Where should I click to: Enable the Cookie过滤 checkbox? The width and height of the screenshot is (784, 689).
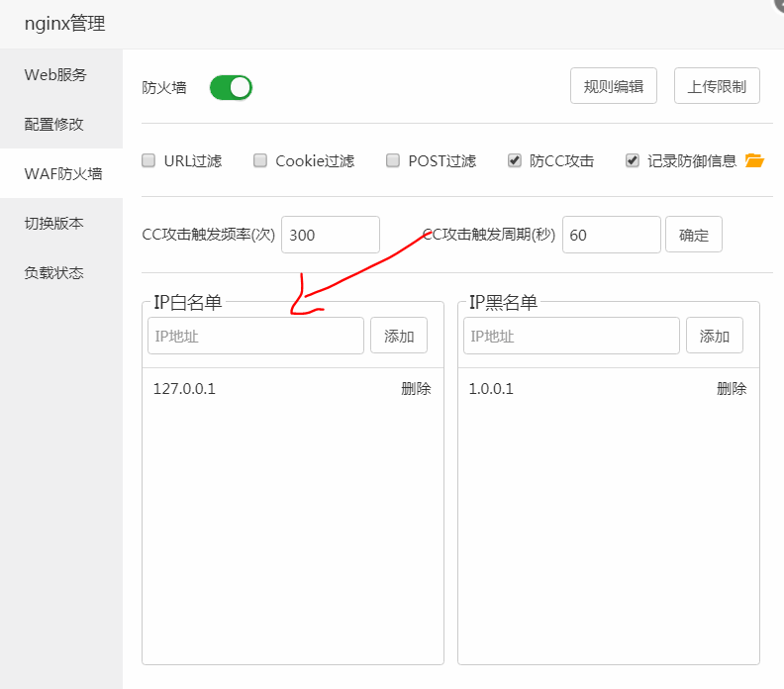pos(260,160)
